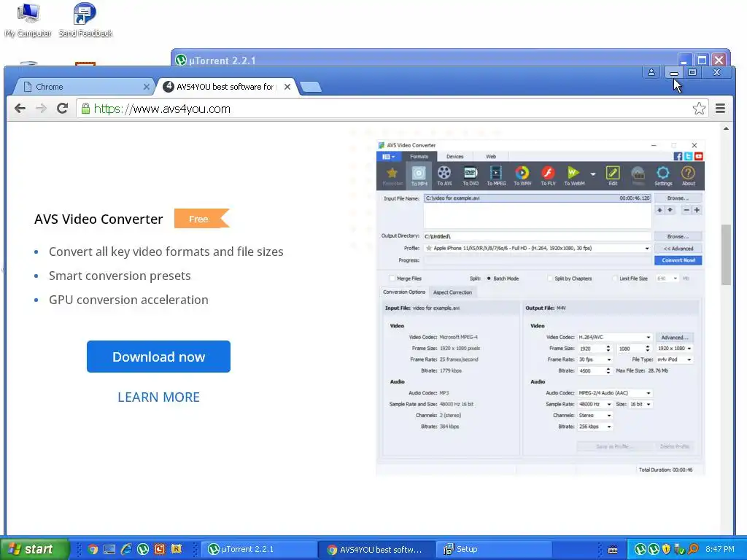Switch to the Conversion Options tab
This screenshot has width=747, height=560.
tap(404, 292)
